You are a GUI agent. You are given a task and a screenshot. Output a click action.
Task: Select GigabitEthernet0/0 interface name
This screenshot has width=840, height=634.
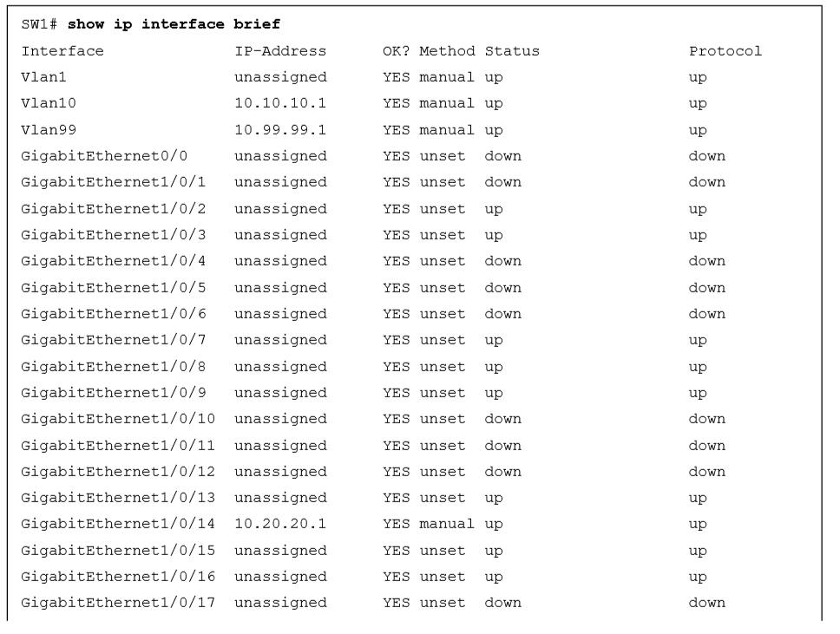point(104,156)
